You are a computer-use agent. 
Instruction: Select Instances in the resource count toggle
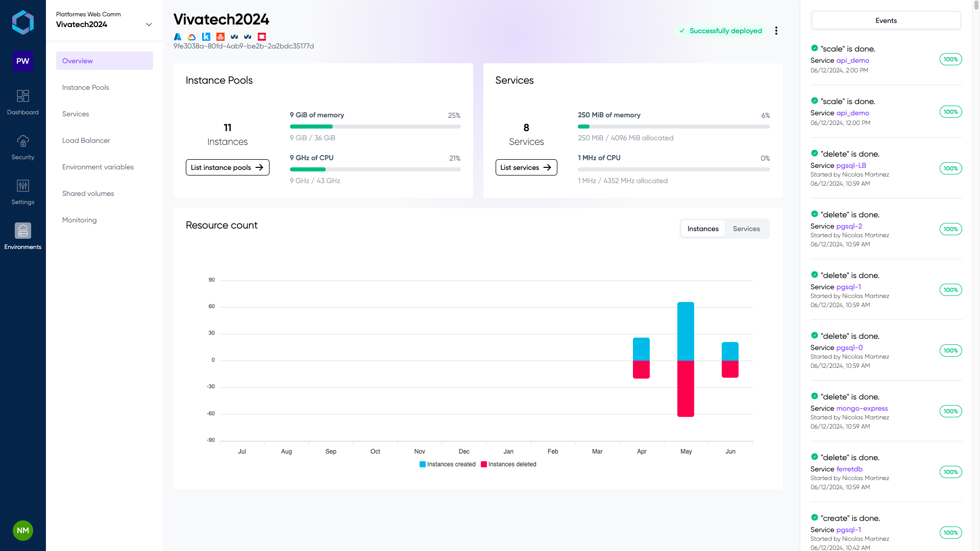[703, 229]
